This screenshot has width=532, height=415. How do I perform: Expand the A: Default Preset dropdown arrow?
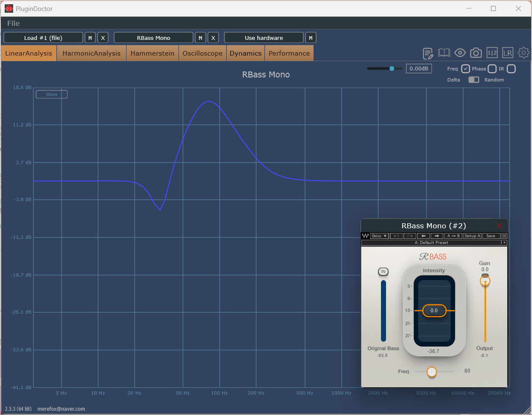click(504, 243)
